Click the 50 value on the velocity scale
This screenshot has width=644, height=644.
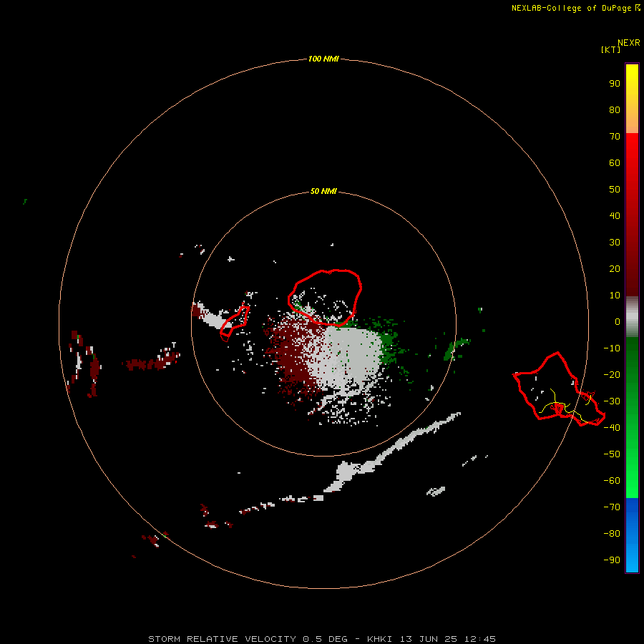[615, 190]
